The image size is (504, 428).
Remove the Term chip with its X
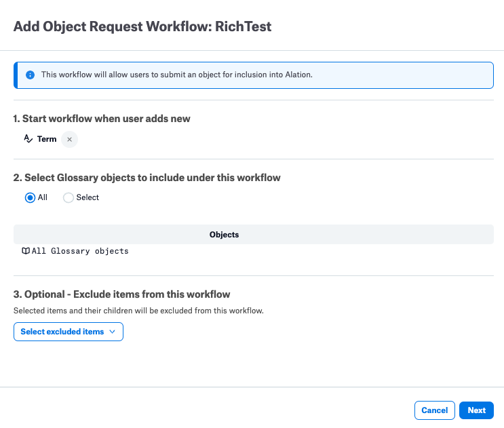pyautogui.click(x=69, y=140)
